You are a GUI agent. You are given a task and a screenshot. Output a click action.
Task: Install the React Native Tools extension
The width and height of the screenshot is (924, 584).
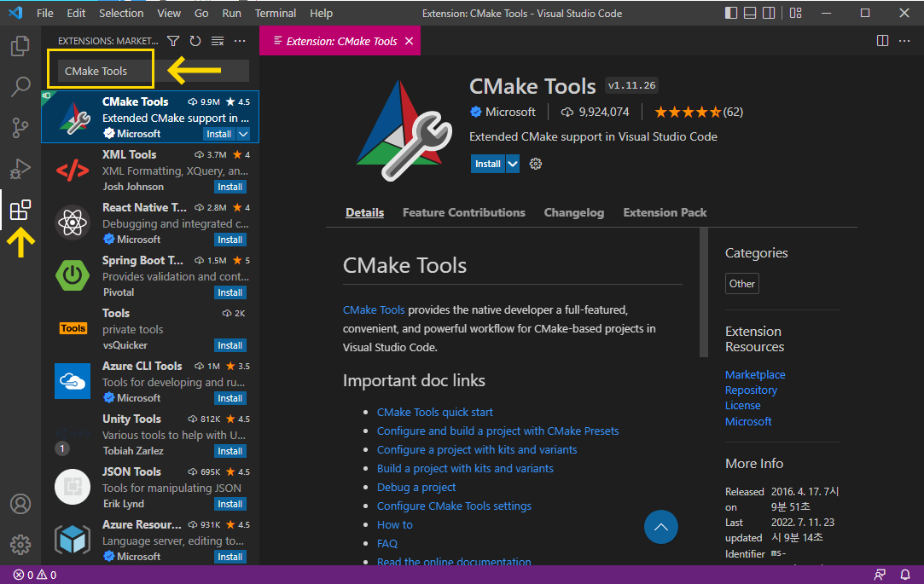(230, 240)
